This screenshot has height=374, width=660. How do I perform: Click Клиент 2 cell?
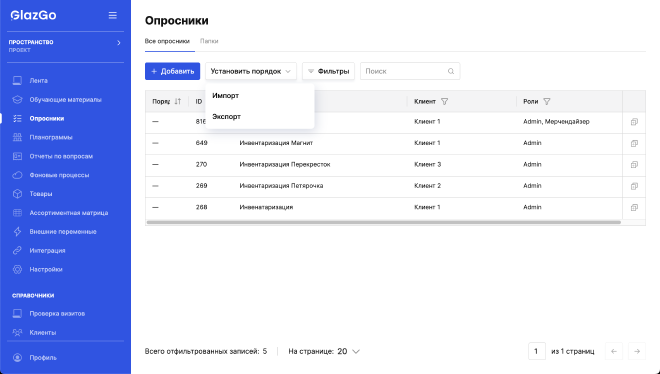[x=428, y=186]
